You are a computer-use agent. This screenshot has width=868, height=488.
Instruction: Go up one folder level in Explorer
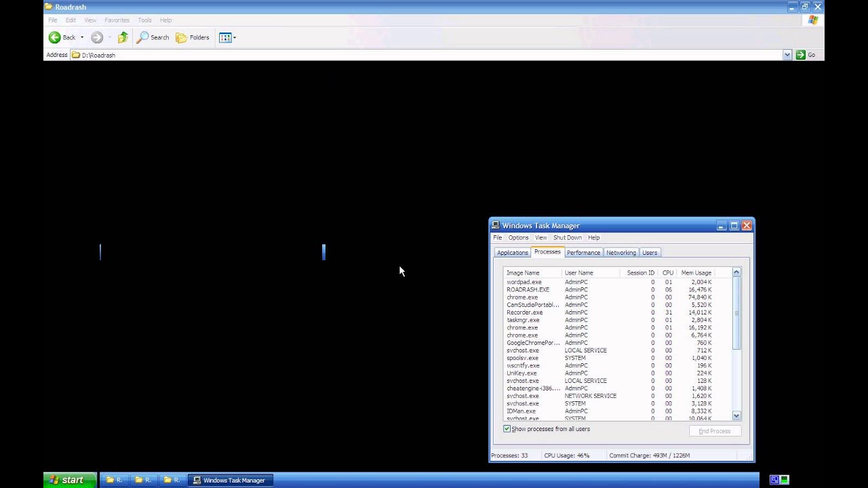123,37
